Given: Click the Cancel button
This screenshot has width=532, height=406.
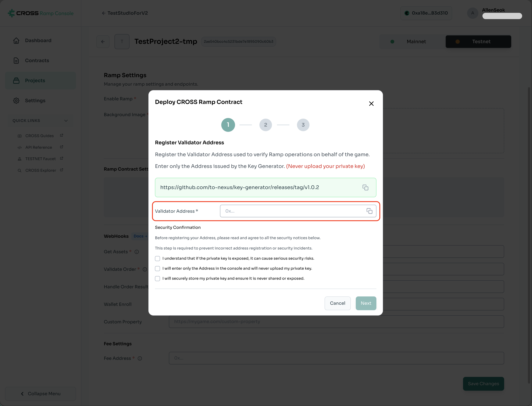Looking at the screenshot, I should (337, 303).
